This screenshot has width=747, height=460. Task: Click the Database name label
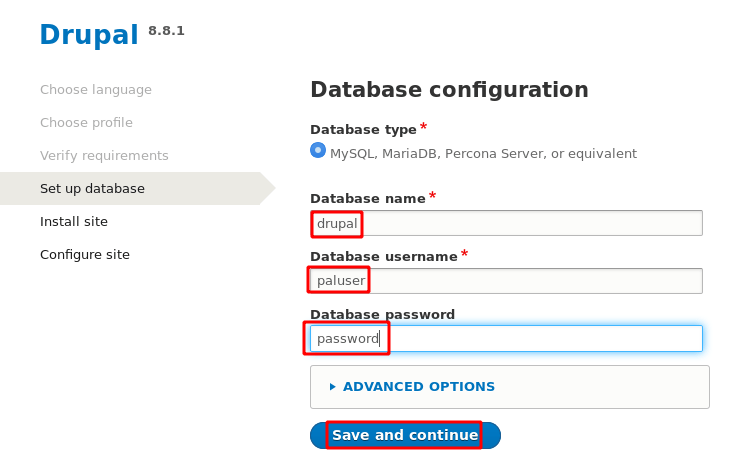coord(367,199)
